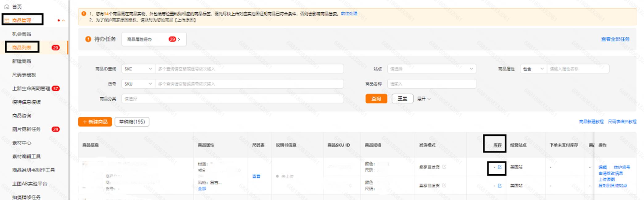Click the 草稿箱(195) drafts button
Image resolution: width=644 pixels, height=200 pixels.
point(132,122)
